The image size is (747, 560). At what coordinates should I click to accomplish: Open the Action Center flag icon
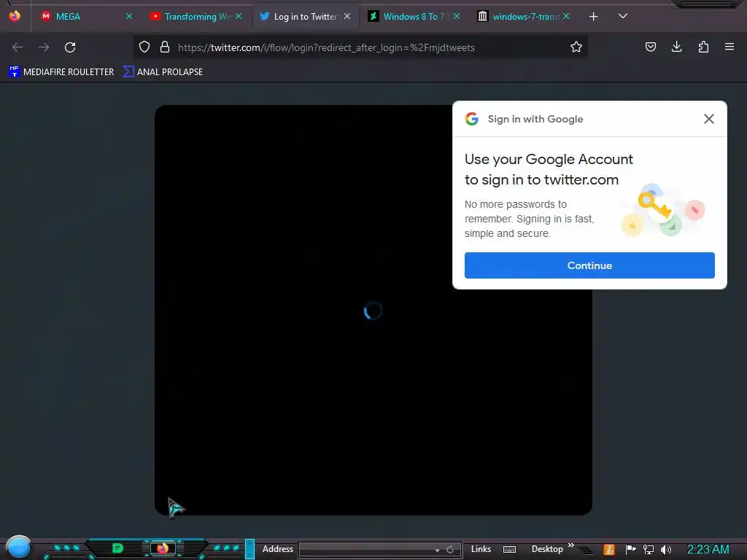tap(630, 550)
